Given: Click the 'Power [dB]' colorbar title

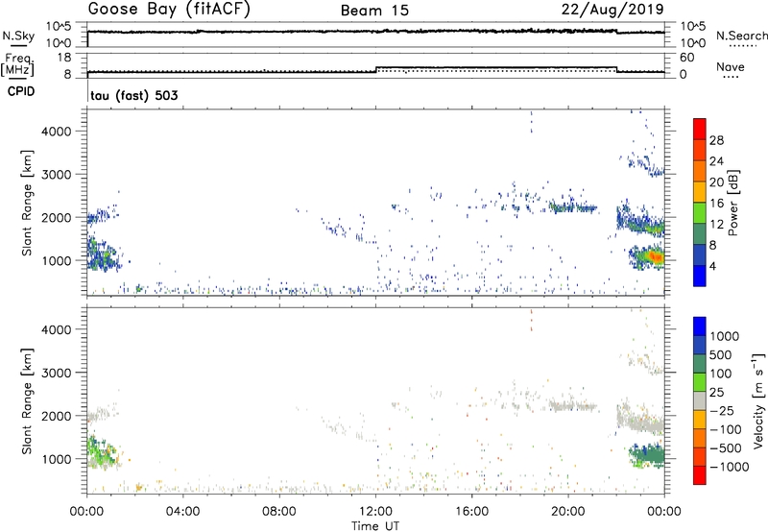Looking at the screenshot, I should [x=732, y=203].
